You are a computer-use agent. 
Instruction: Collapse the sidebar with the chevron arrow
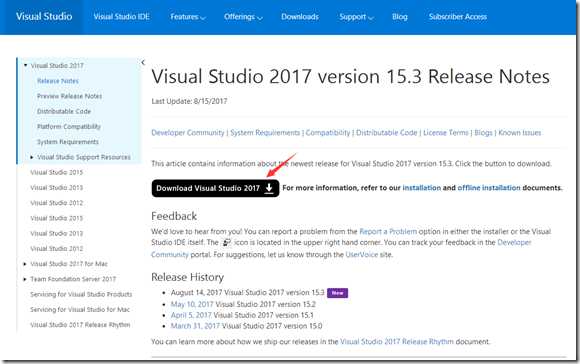pos(143,63)
